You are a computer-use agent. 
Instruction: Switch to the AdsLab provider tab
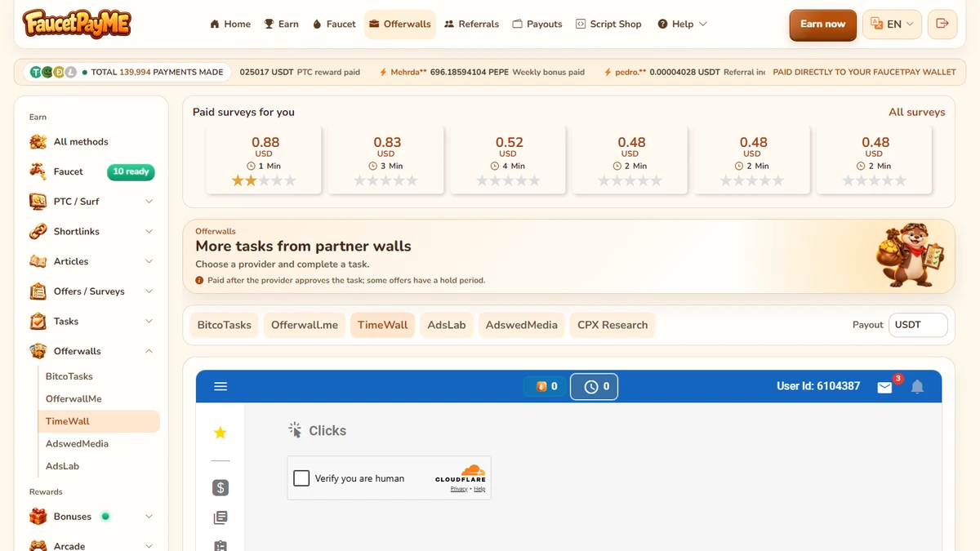coord(447,325)
